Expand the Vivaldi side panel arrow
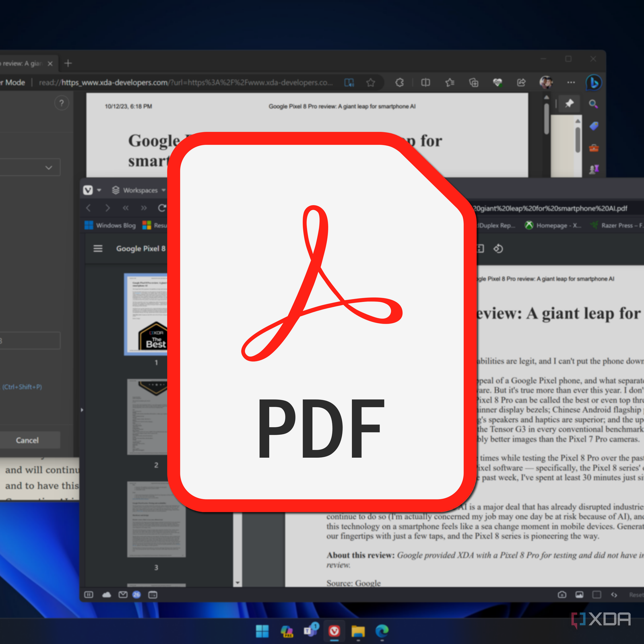644x644 pixels. click(x=82, y=410)
